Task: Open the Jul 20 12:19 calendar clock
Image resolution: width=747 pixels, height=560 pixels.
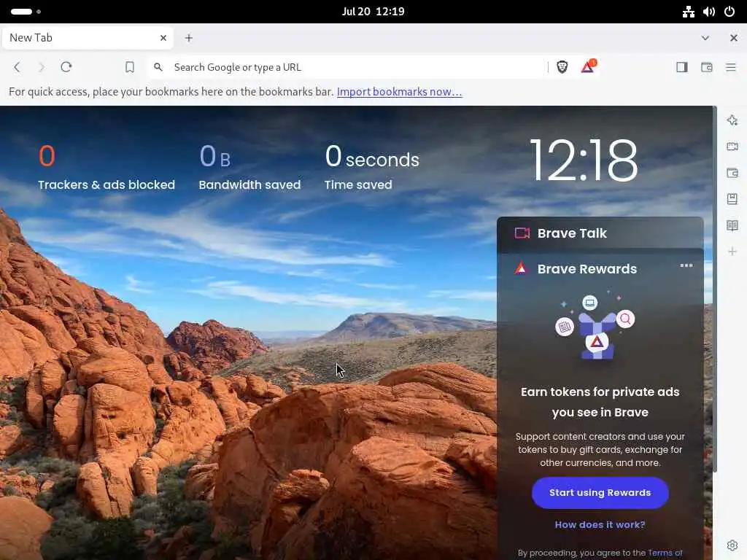Action: 373,12
